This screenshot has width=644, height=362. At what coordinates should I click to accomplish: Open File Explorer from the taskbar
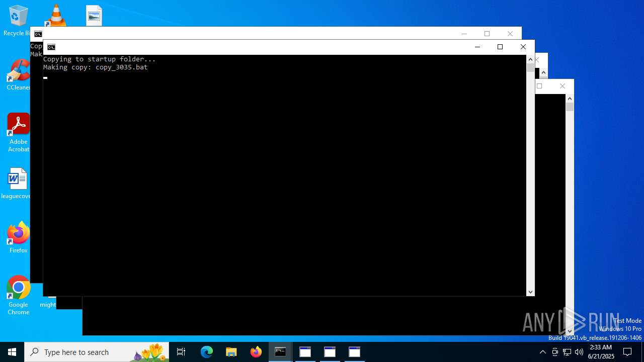(231, 352)
